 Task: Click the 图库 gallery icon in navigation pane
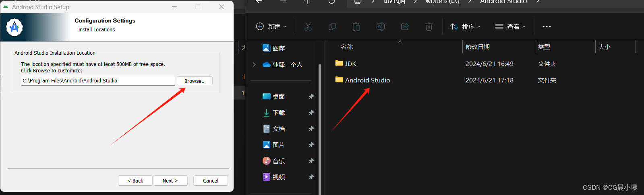point(266,48)
